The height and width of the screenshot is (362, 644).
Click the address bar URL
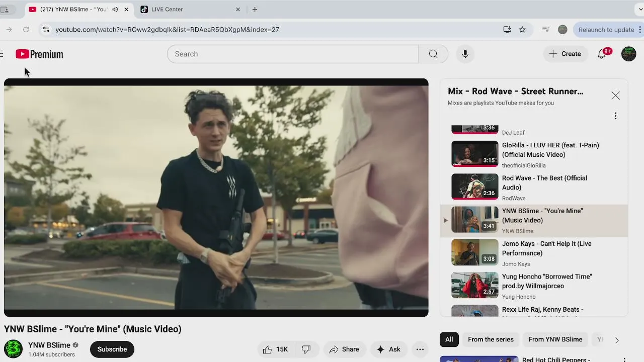point(167,30)
